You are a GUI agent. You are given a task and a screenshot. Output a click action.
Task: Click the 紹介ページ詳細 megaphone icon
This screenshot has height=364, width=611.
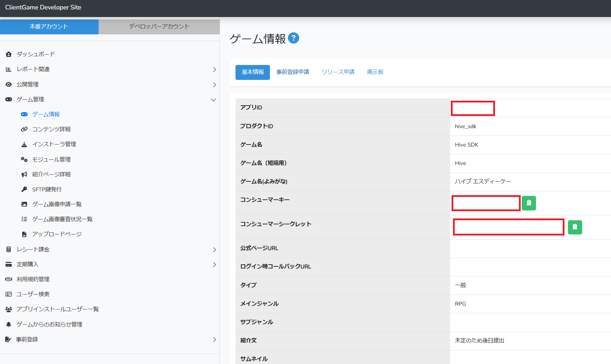pyautogui.click(x=24, y=174)
